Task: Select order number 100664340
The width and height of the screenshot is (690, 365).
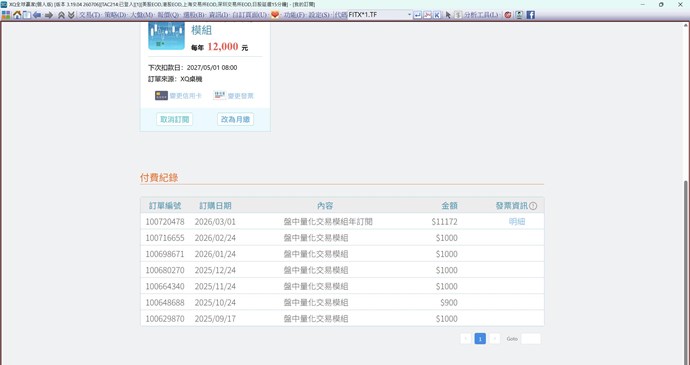Action: click(x=165, y=287)
